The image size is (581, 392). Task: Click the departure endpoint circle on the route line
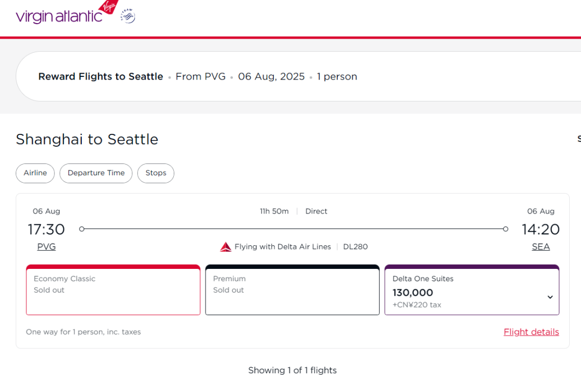(x=82, y=229)
